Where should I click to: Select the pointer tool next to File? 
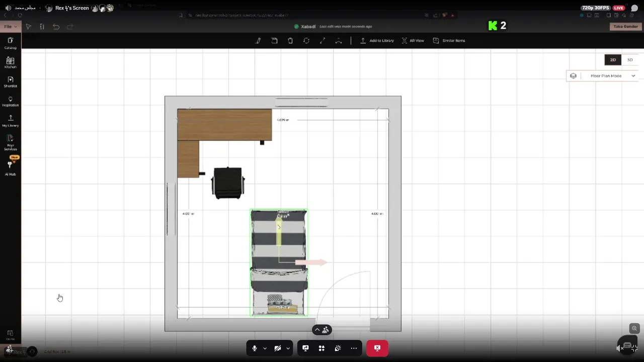(x=29, y=27)
